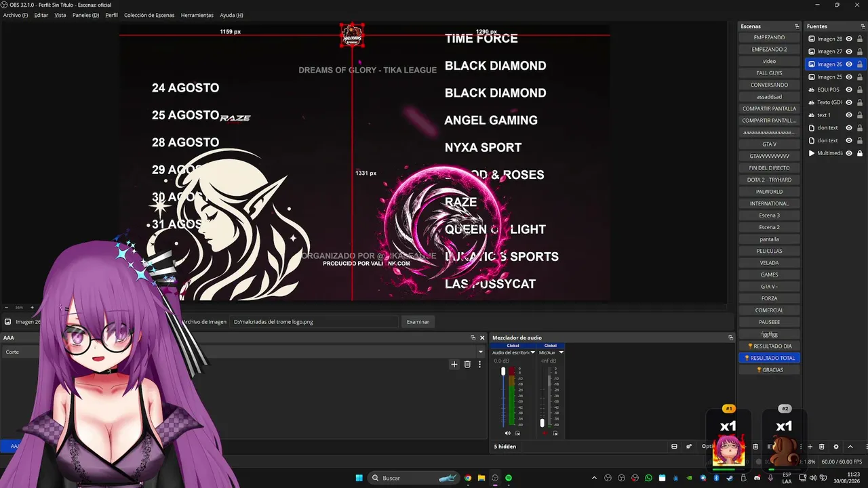This screenshot has height=488, width=868.
Task: Hide the Imagen 27 source
Action: coord(849,52)
